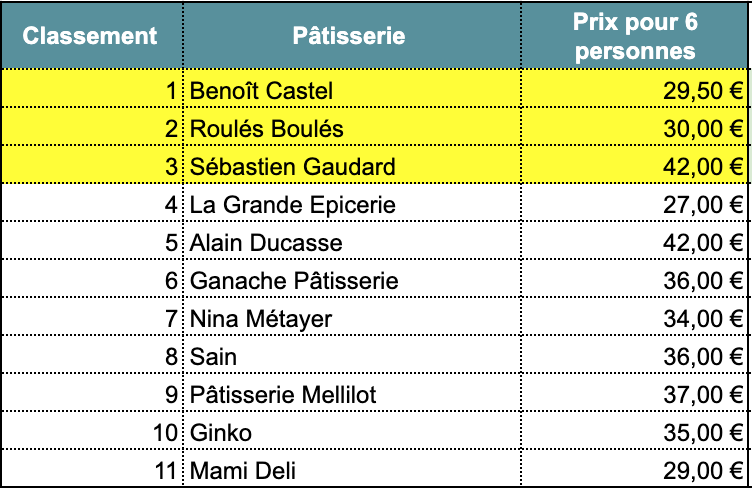Image resolution: width=752 pixels, height=488 pixels.
Task: Click the Classement column header
Action: [90, 36]
